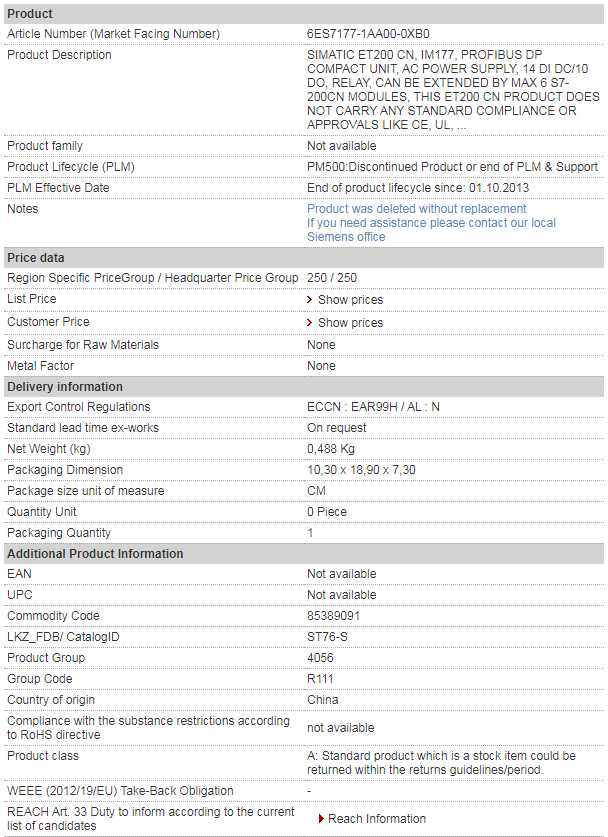Select the article number 6ES7177-1AA00-0XB0
The image size is (608, 837).
[368, 34]
